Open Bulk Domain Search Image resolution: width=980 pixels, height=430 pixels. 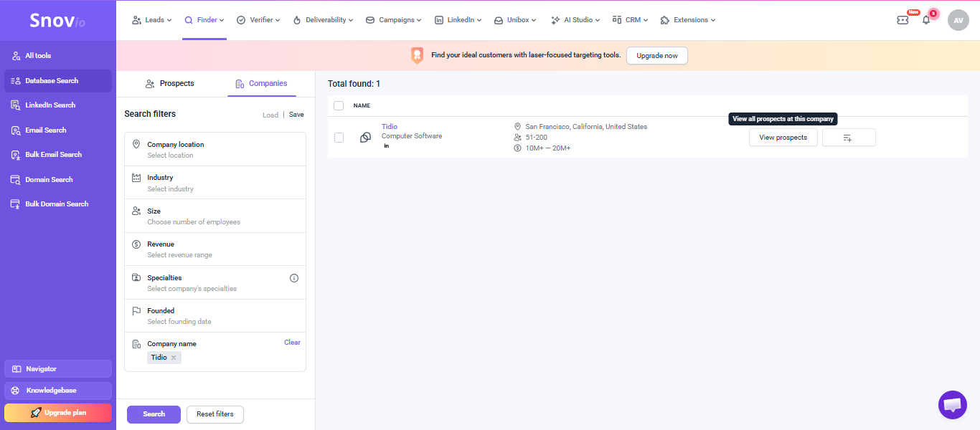[x=58, y=204]
